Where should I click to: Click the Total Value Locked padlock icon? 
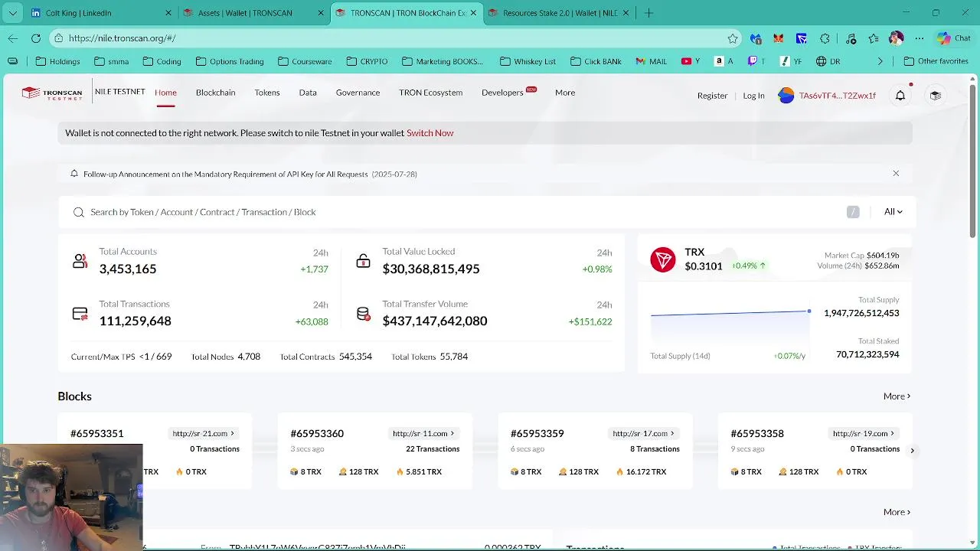tap(363, 261)
